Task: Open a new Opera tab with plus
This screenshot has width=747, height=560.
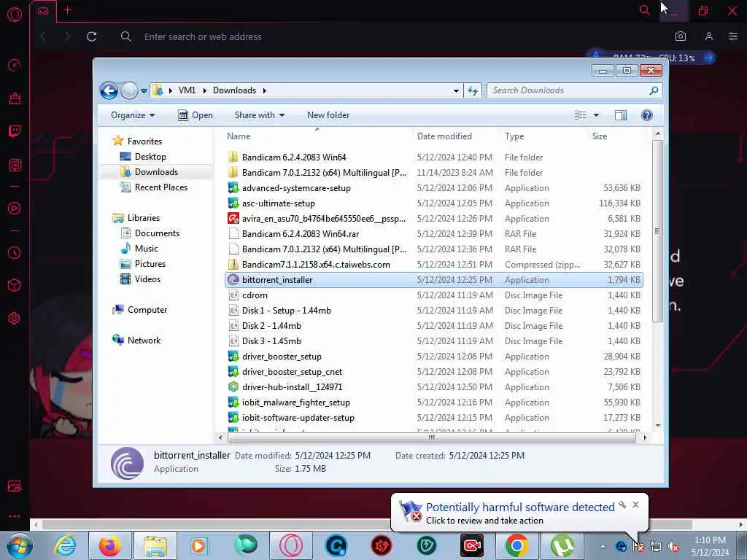Action: (68, 10)
